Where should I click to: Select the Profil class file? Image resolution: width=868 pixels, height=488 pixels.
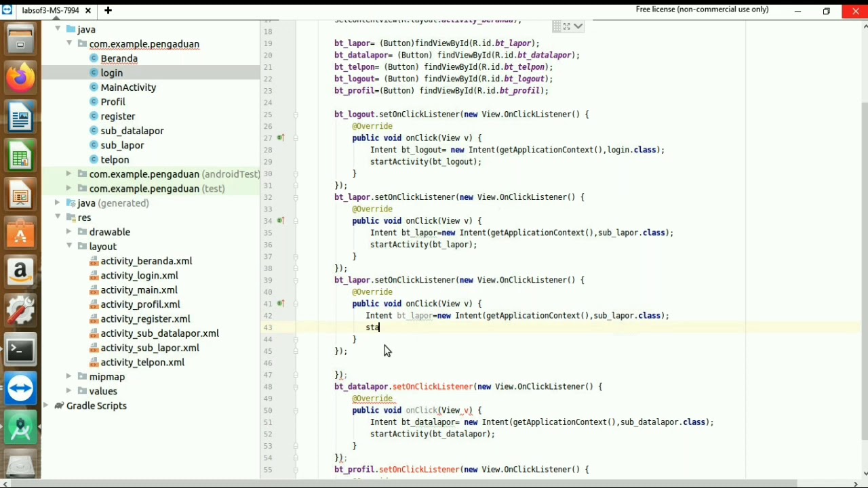pyautogui.click(x=113, y=102)
